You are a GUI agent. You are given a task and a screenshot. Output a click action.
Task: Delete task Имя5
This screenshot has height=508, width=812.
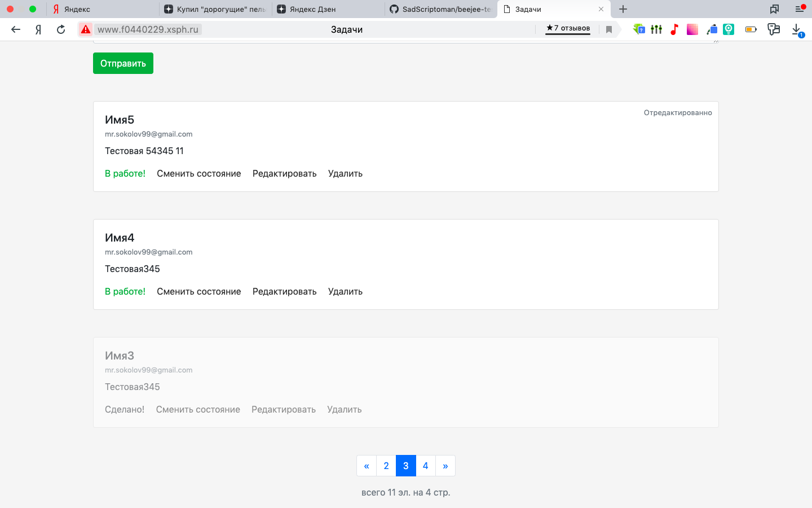point(345,173)
